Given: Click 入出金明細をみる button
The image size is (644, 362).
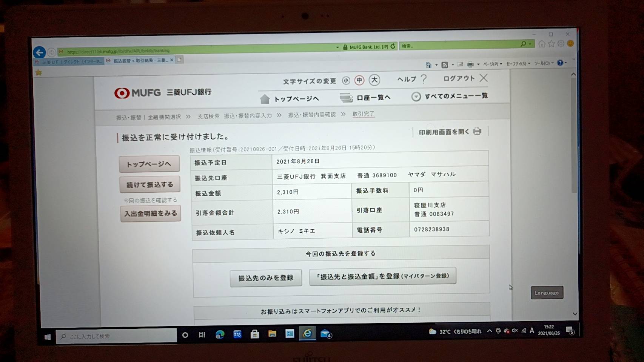Looking at the screenshot, I should (151, 213).
